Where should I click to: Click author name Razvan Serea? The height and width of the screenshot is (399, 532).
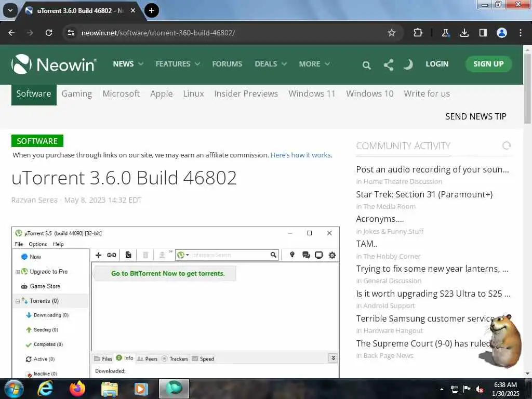pyautogui.click(x=35, y=200)
